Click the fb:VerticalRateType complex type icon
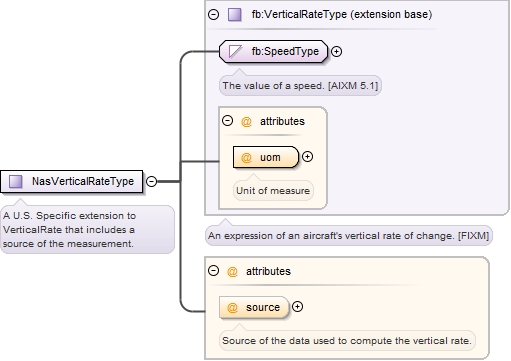The image size is (511, 361). 235,14
